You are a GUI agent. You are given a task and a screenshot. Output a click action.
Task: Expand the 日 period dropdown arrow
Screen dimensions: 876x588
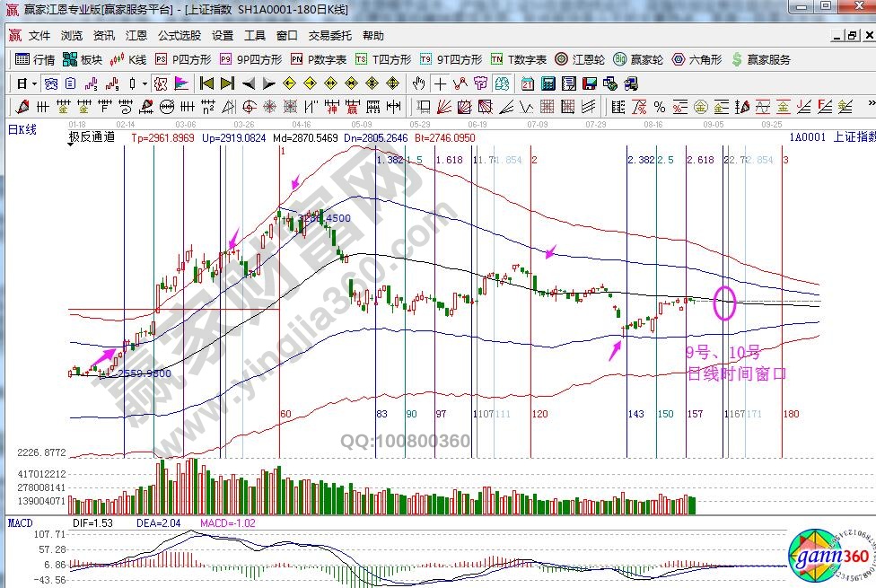pyautogui.click(x=34, y=83)
